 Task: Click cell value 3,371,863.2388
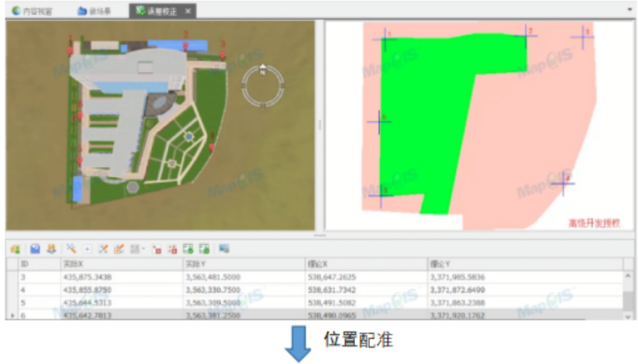tap(458, 302)
